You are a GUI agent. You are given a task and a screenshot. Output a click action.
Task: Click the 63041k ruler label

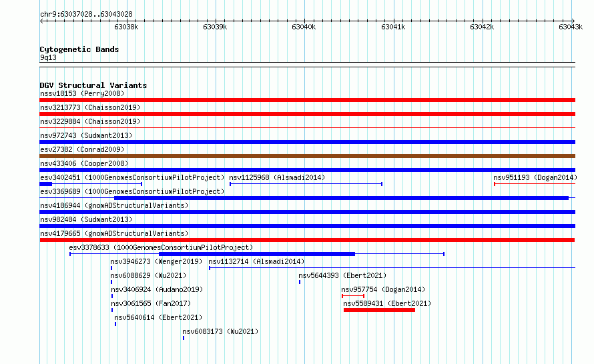393,27
